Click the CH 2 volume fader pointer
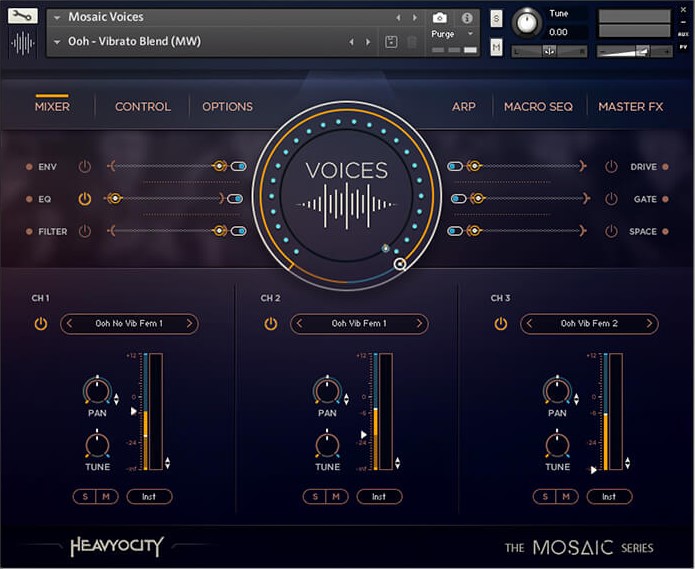 (364, 434)
